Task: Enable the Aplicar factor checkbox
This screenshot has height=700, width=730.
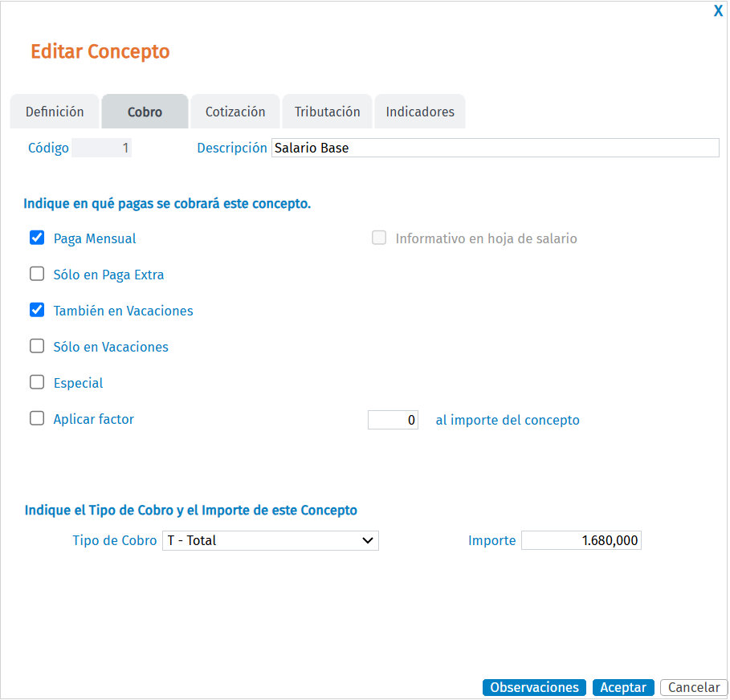Action: (x=37, y=419)
